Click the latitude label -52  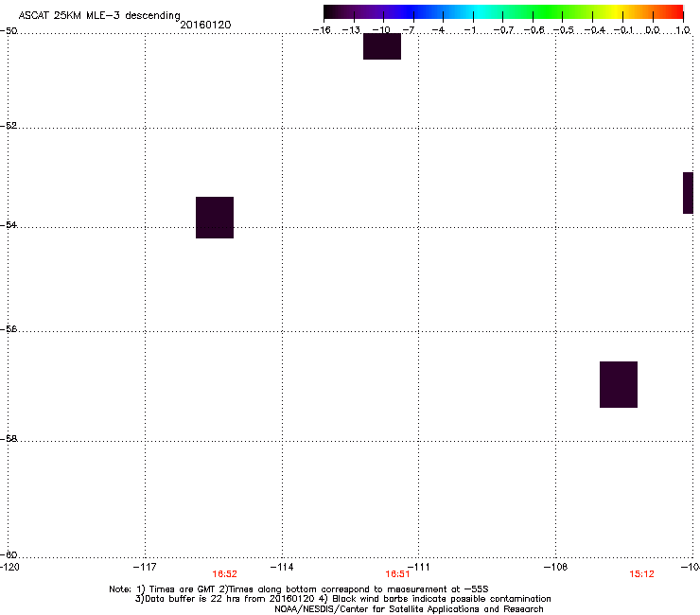[9, 126]
